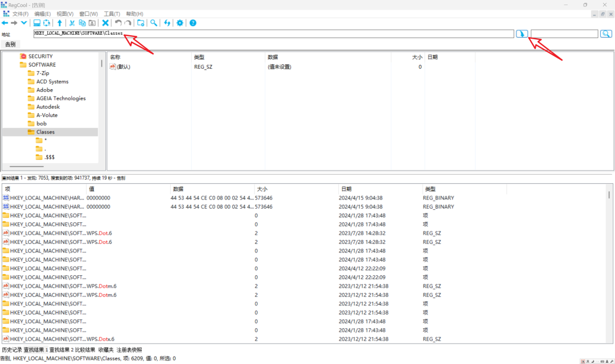The image size is (615, 364).
Task: Open the 文件(F) menu
Action: click(x=20, y=14)
